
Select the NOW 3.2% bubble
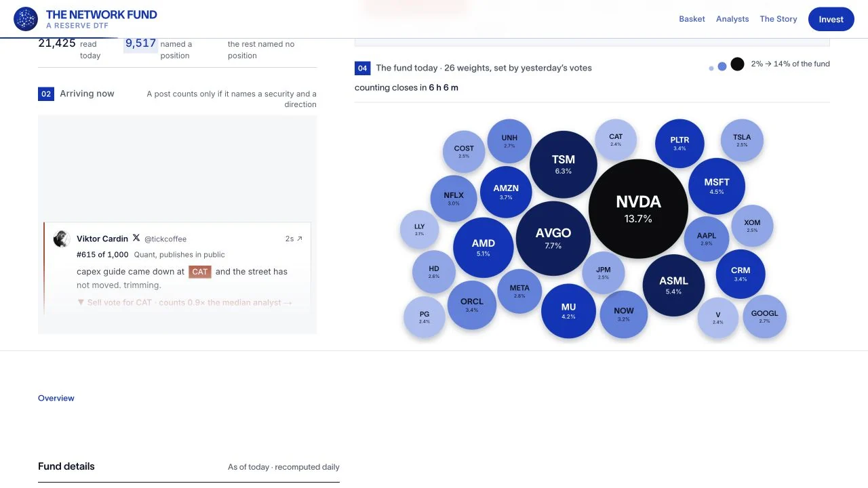[624, 314]
